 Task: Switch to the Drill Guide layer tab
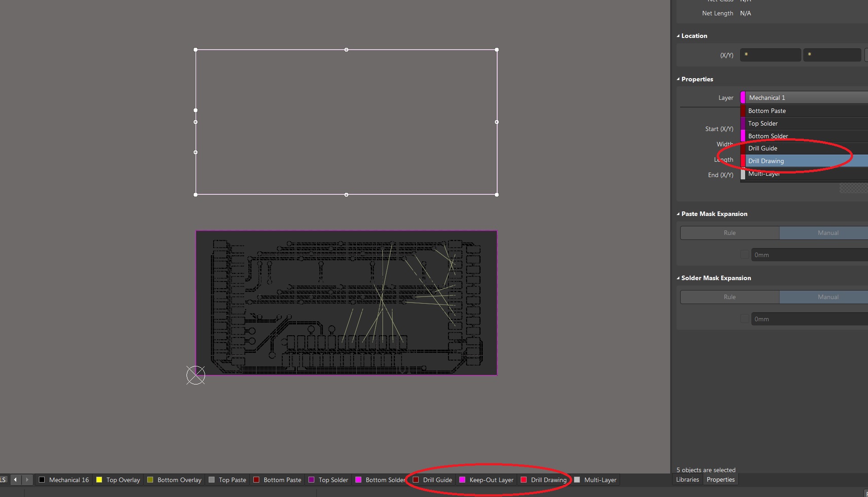click(x=432, y=480)
